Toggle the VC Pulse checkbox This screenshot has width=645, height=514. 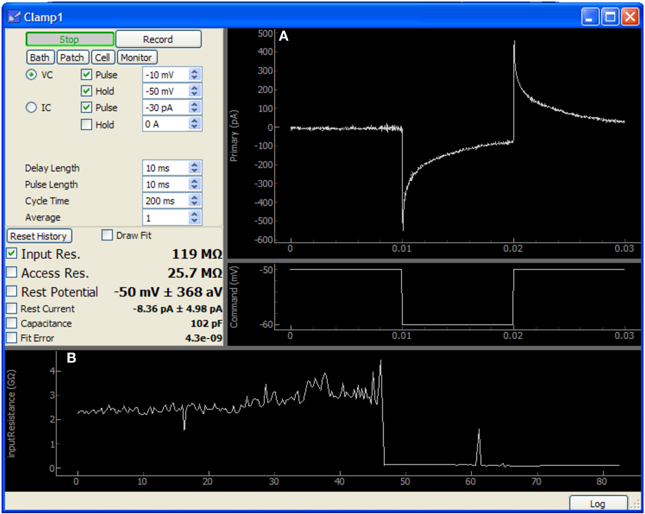click(86, 75)
